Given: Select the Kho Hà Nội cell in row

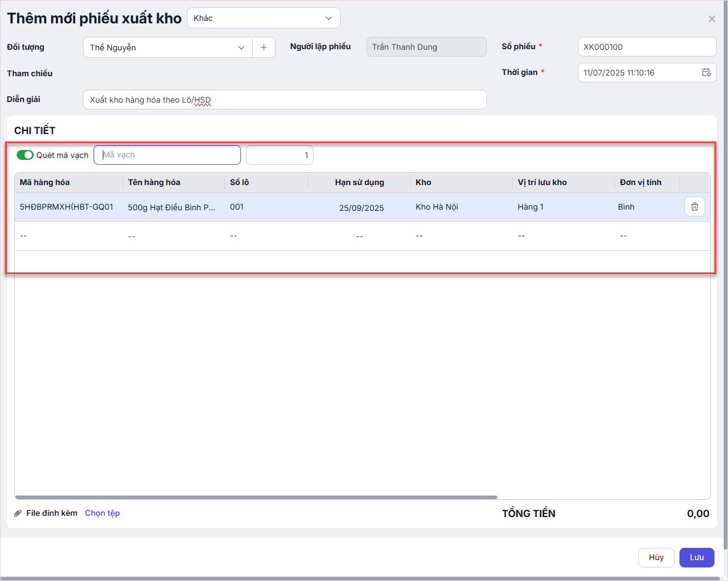Looking at the screenshot, I should [x=437, y=207].
